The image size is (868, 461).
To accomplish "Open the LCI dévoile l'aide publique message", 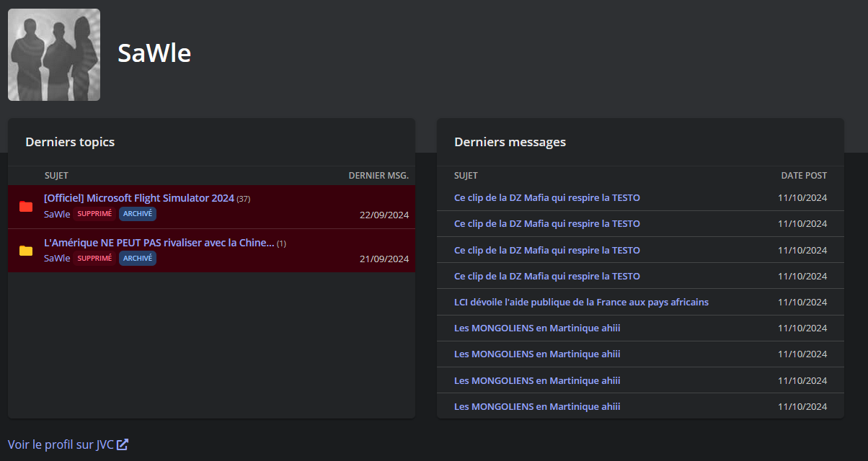I will (x=581, y=302).
